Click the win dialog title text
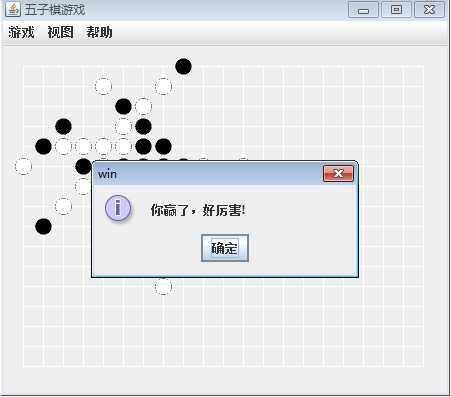 [107, 174]
